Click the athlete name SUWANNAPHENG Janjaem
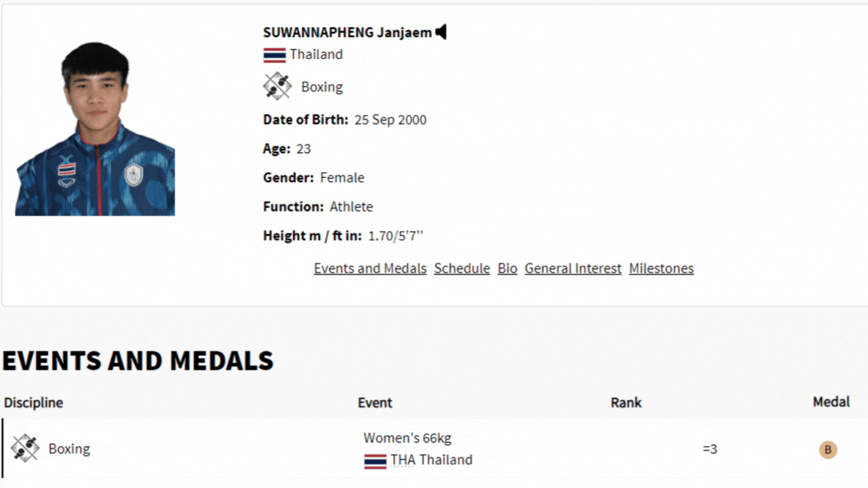The width and height of the screenshot is (868, 488). coord(347,33)
